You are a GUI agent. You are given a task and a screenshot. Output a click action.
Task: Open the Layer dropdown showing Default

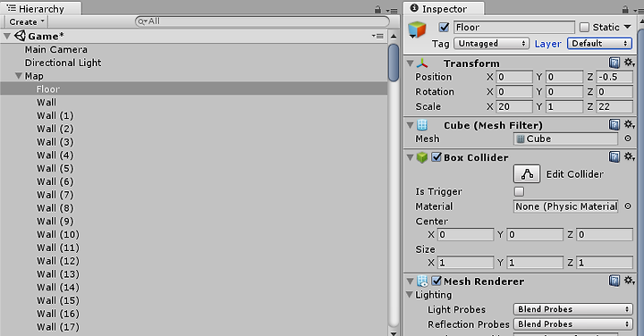point(599,44)
